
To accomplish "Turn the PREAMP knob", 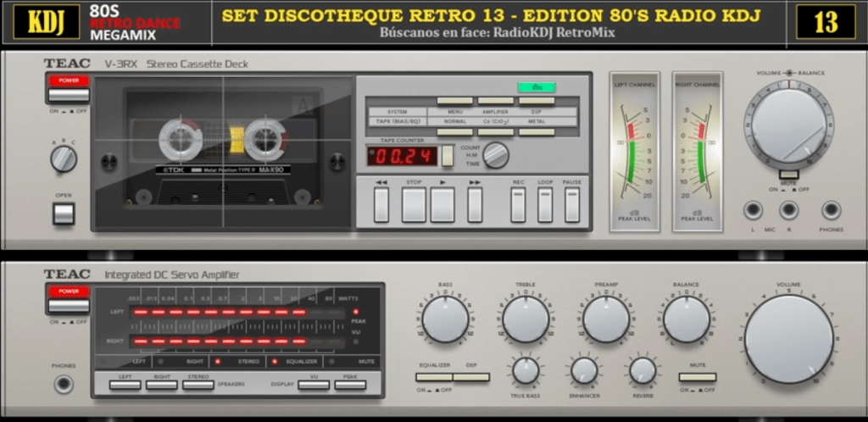I will (x=606, y=319).
